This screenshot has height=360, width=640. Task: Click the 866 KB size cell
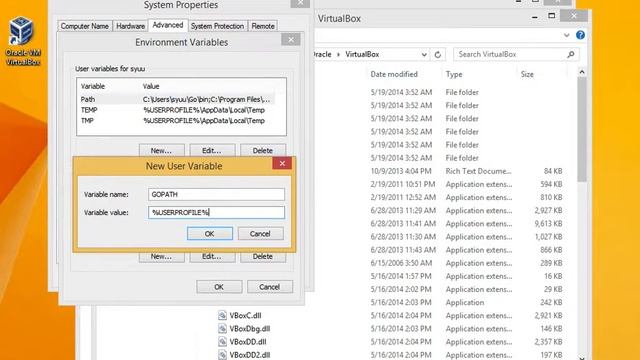pos(551,250)
